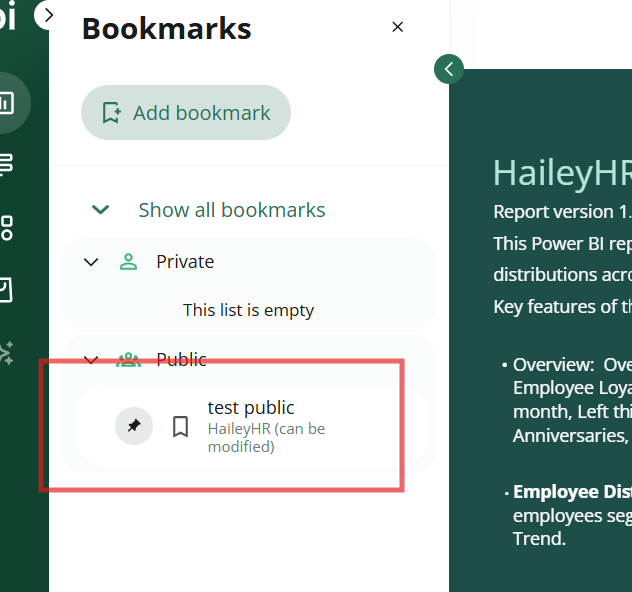Click the Show all bookmarks label
Screen dimensions: 632x592
coord(232,210)
